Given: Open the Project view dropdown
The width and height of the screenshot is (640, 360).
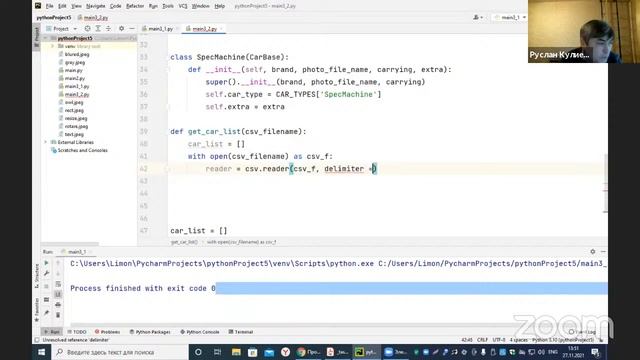Looking at the screenshot, I should click(x=61, y=29).
